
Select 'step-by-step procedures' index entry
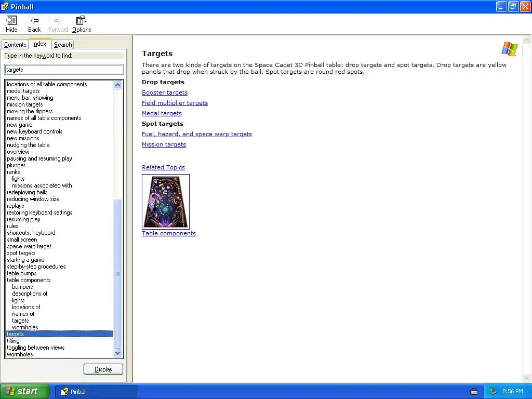36,267
